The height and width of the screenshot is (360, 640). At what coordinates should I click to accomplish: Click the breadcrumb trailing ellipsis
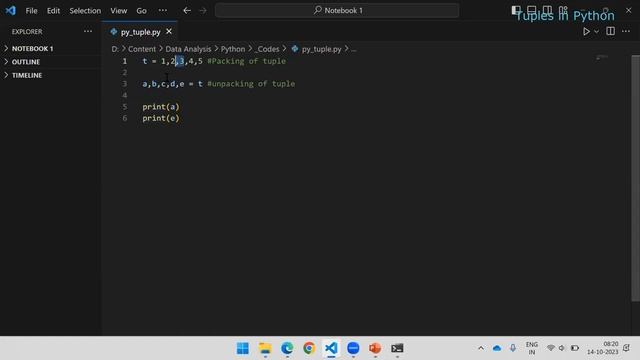[353, 49]
